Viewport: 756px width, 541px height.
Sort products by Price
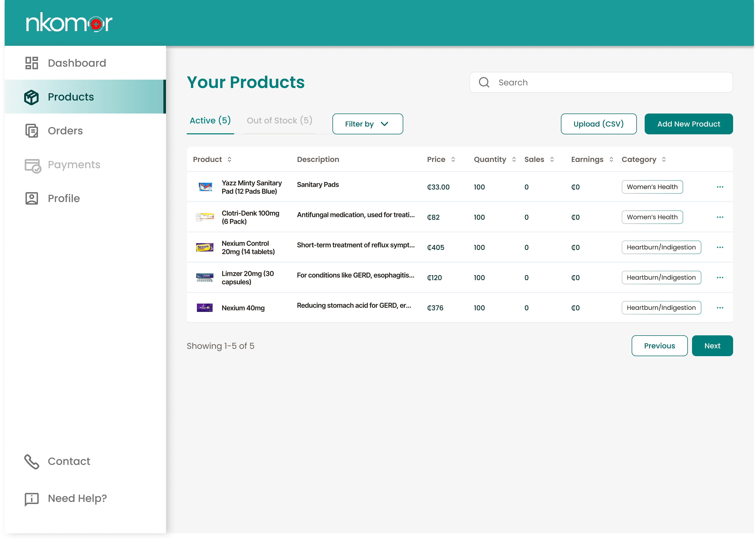[453, 159]
